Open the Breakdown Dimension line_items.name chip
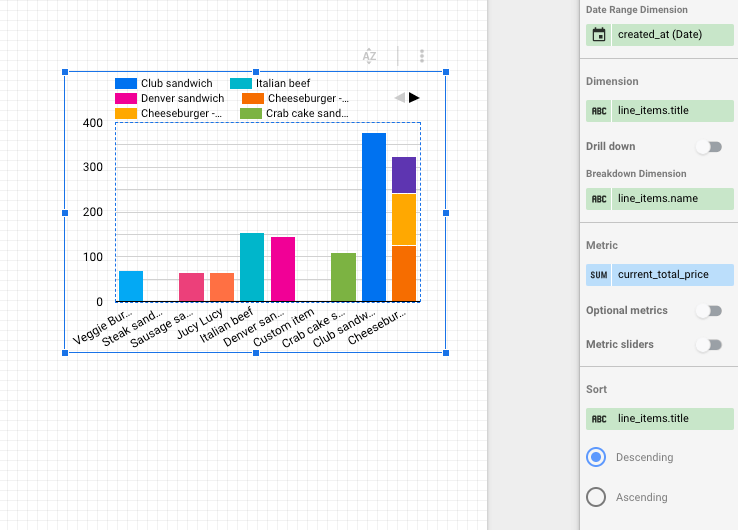Image resolution: width=738 pixels, height=530 pixels. tap(660, 199)
